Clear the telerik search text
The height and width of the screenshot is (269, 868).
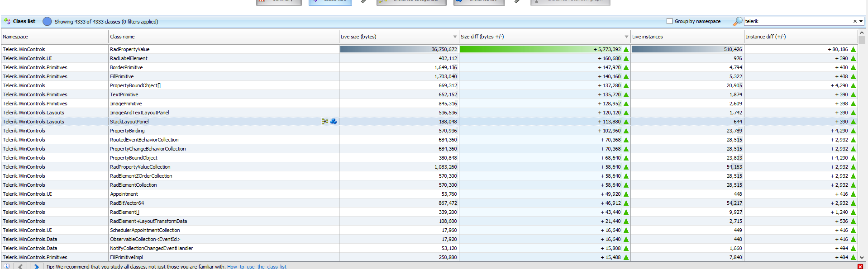click(x=855, y=21)
